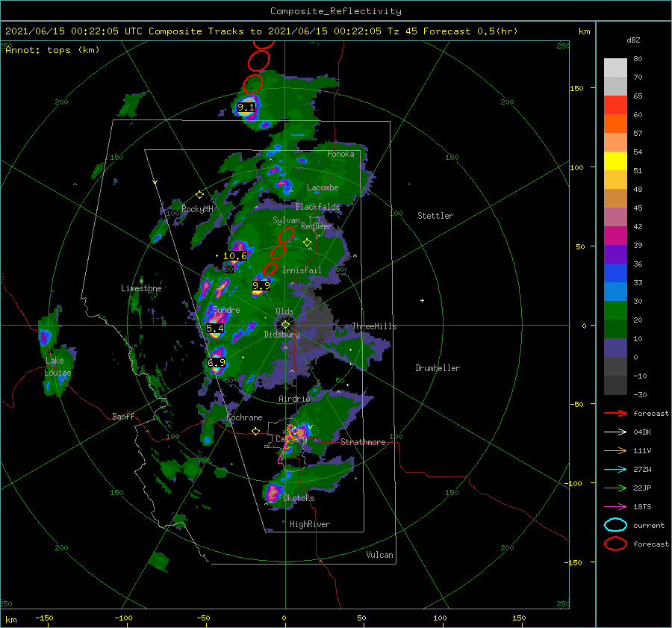Select the 9.9 km storm top label
The width and height of the screenshot is (672, 628).
coord(261,285)
